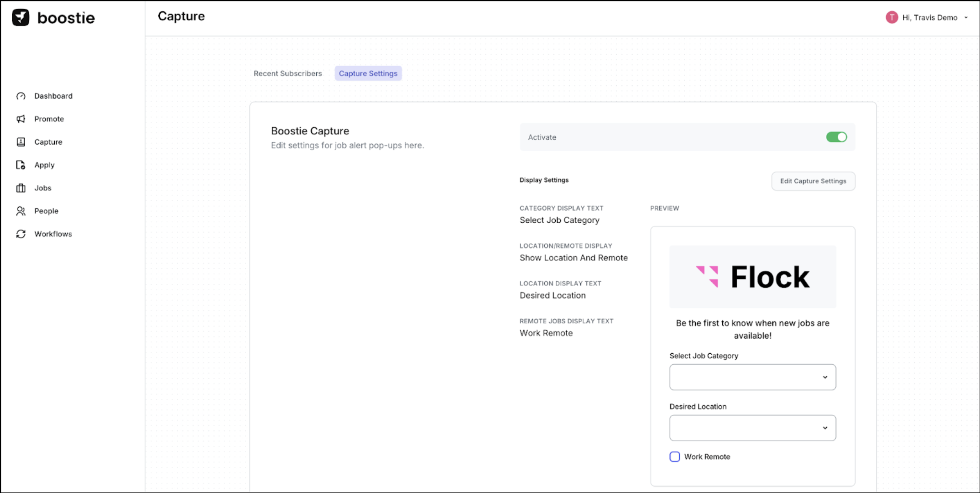Click the Flock logo preview image

point(752,277)
